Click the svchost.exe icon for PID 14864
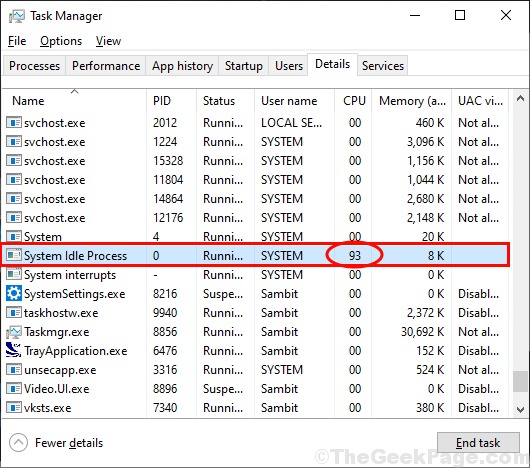 point(14,199)
